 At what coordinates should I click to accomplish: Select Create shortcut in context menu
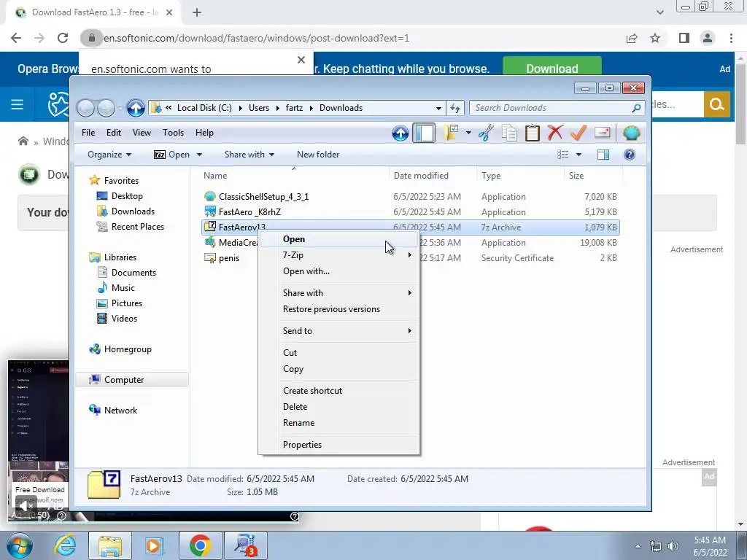339,391
